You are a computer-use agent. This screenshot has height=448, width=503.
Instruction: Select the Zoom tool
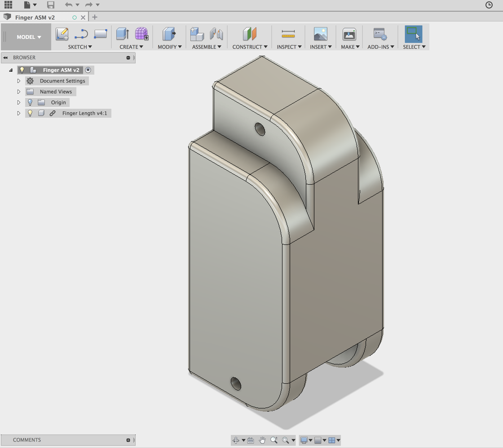(x=274, y=440)
